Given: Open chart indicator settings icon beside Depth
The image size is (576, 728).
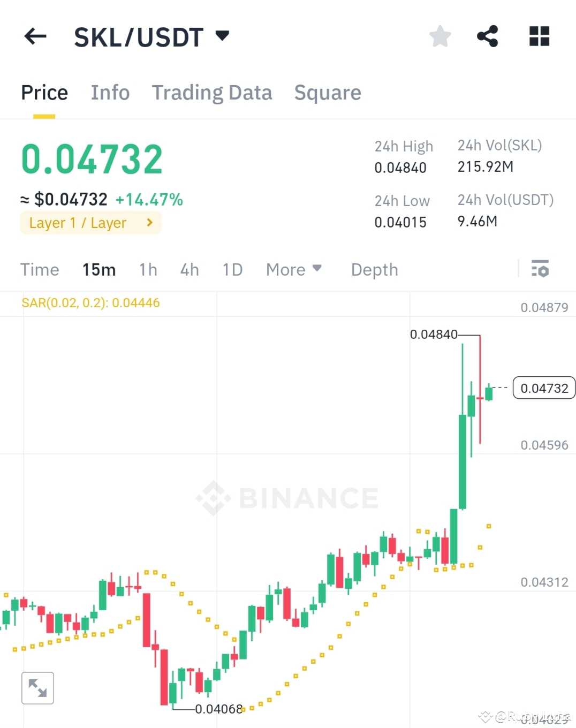Looking at the screenshot, I should point(541,269).
